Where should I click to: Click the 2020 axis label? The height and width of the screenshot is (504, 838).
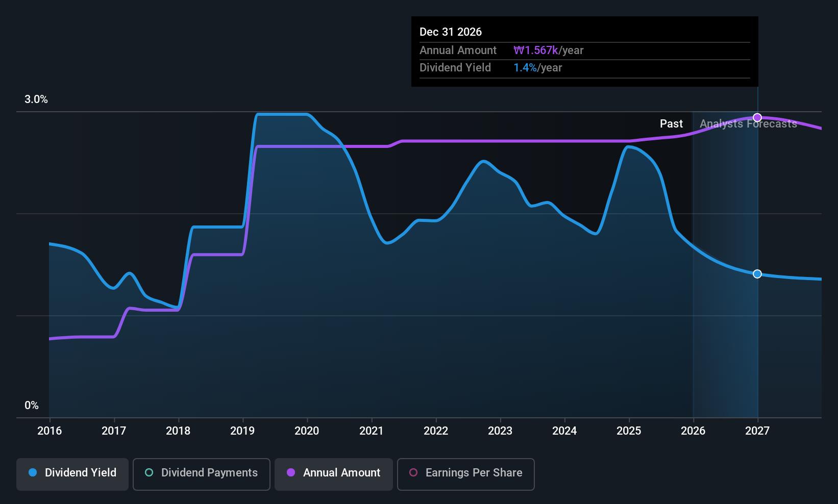[x=307, y=431]
